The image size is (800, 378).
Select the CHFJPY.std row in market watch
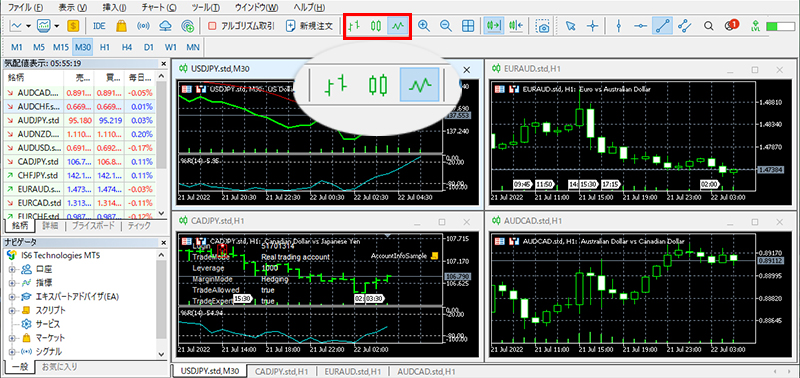coord(80,175)
